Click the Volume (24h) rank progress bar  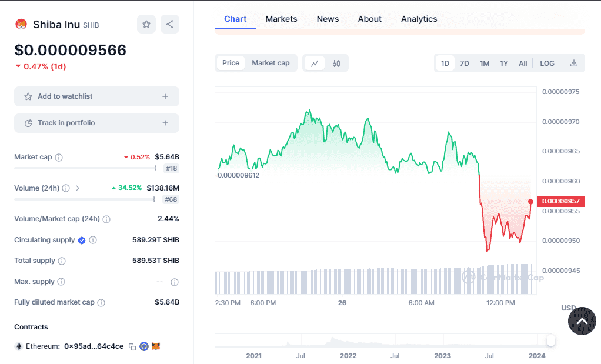coord(85,199)
